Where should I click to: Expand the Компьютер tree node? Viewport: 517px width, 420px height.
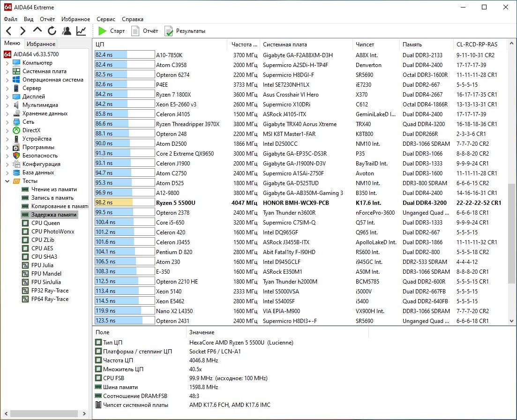tap(7, 63)
